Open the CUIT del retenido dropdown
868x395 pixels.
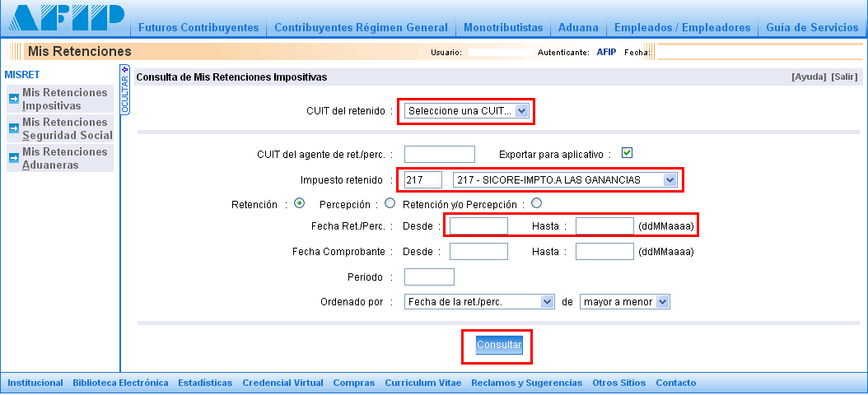coord(466,111)
